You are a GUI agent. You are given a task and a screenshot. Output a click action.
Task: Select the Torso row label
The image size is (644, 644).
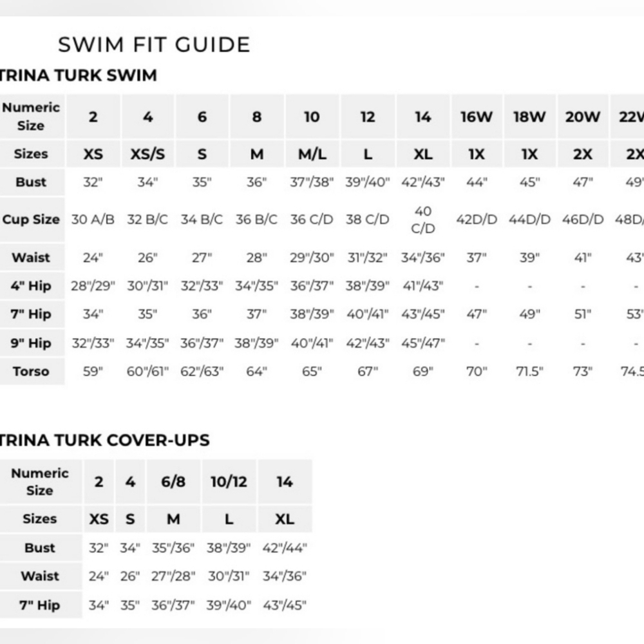pyautogui.click(x=31, y=372)
